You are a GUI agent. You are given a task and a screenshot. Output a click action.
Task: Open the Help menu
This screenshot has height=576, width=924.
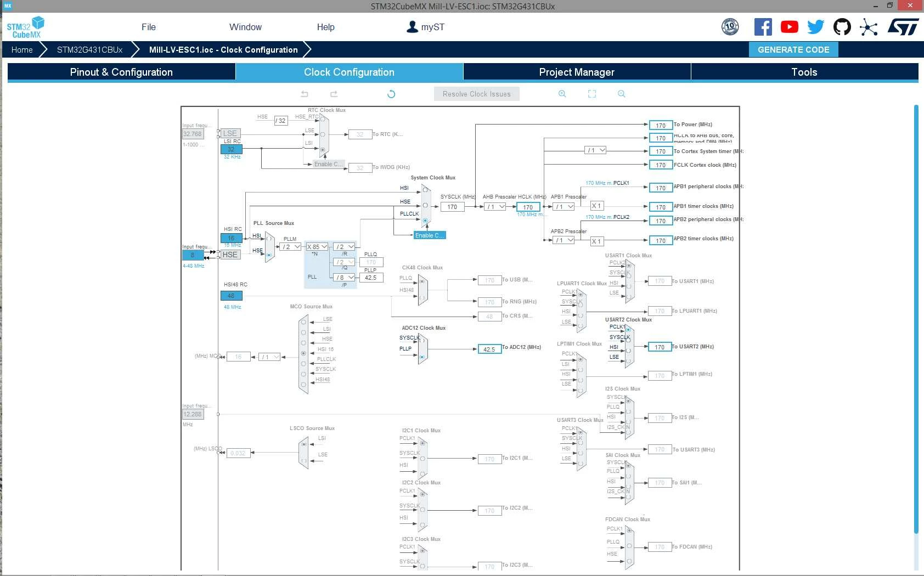point(325,27)
